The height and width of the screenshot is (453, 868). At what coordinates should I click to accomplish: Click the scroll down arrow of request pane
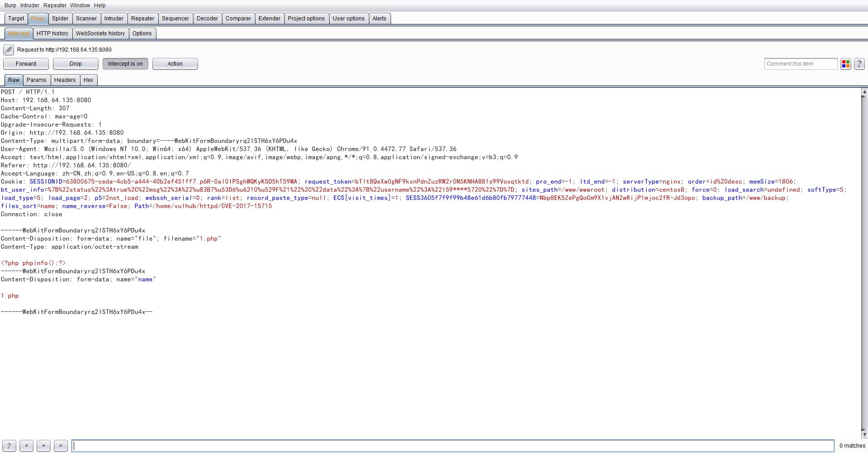[864, 434]
